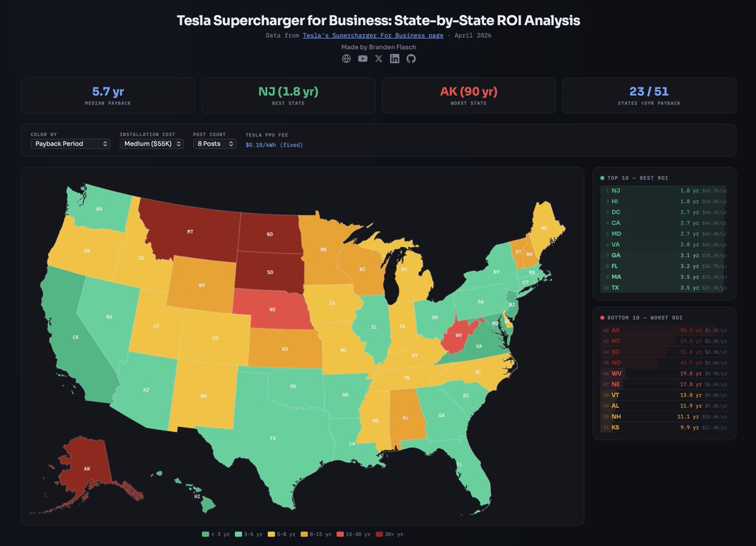Select the green '< 3 yr' legend swatch
Viewport: 756px width, 546px height.
point(205,534)
